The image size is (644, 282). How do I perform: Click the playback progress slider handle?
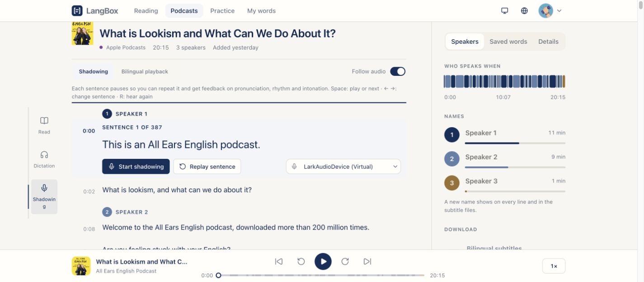[218, 275]
